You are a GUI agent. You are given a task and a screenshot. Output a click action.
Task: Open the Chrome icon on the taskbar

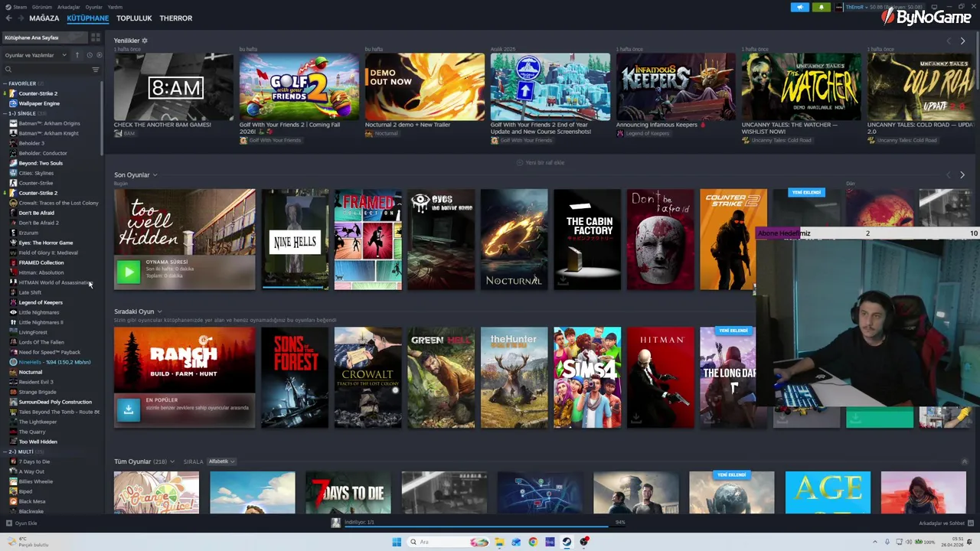click(533, 542)
